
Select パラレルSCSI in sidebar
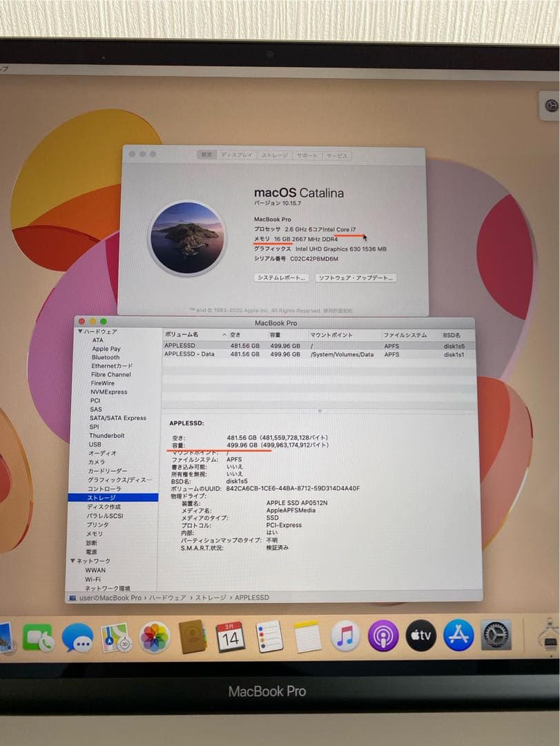point(105,516)
